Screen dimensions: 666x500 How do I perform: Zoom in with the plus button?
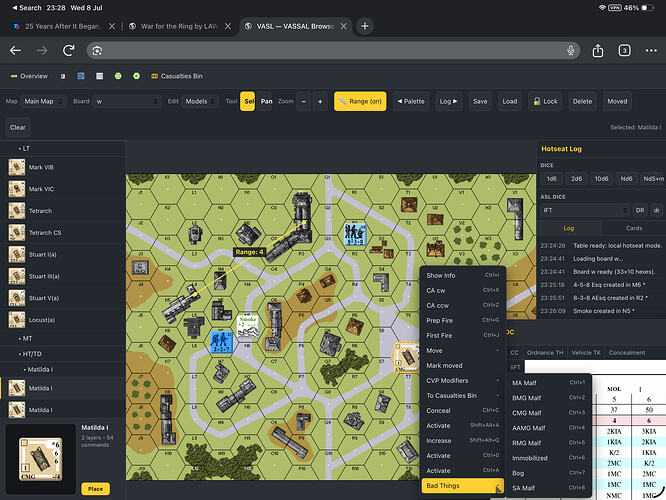(x=320, y=101)
